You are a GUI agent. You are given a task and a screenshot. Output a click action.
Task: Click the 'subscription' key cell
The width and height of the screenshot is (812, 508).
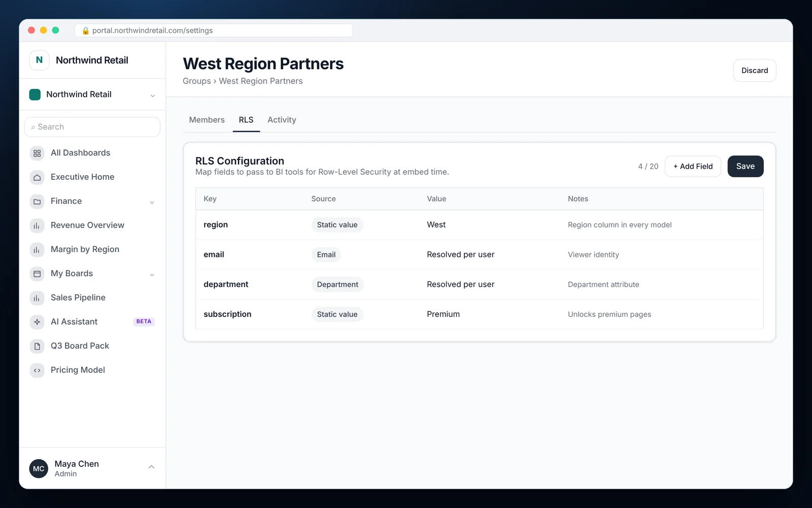pos(227,314)
